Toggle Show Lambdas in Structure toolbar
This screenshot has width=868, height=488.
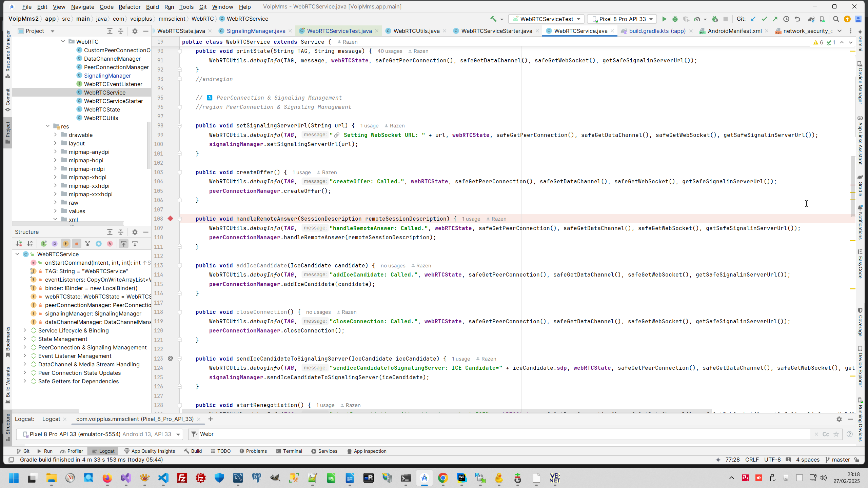[x=110, y=243]
